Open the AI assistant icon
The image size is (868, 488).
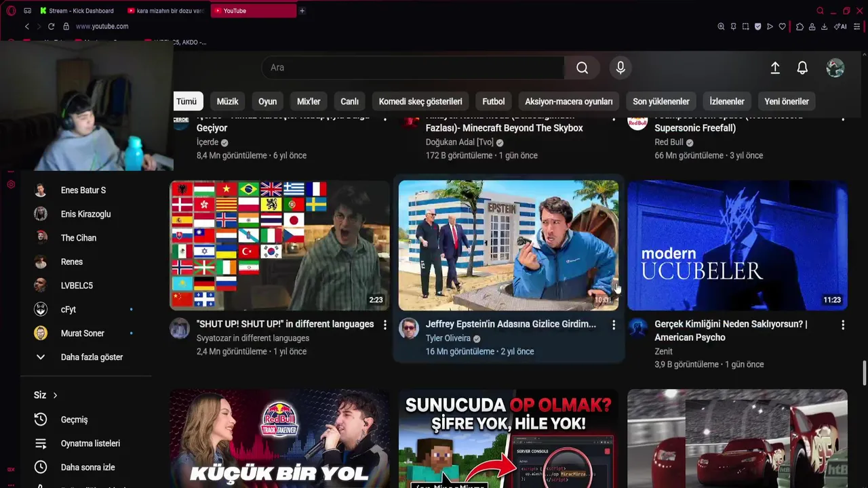[x=841, y=26]
